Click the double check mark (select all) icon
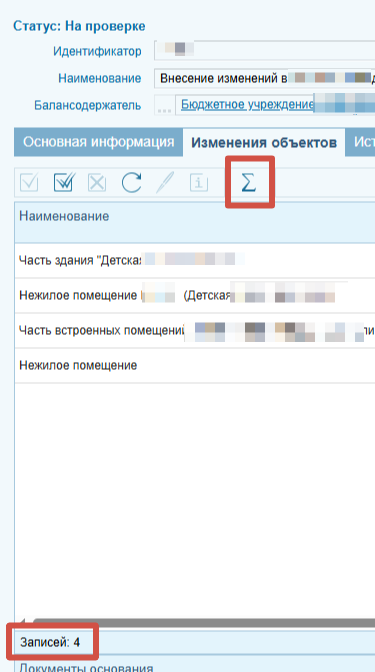The image size is (375, 672). [64, 183]
